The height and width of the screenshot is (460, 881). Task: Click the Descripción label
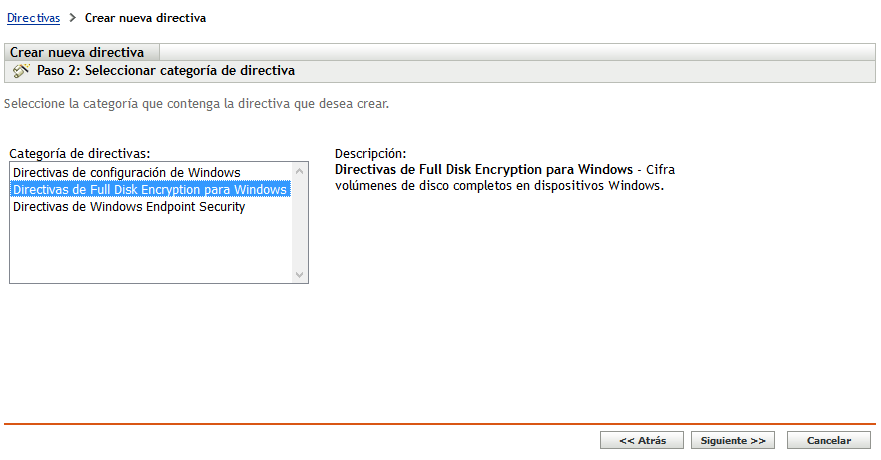370,154
